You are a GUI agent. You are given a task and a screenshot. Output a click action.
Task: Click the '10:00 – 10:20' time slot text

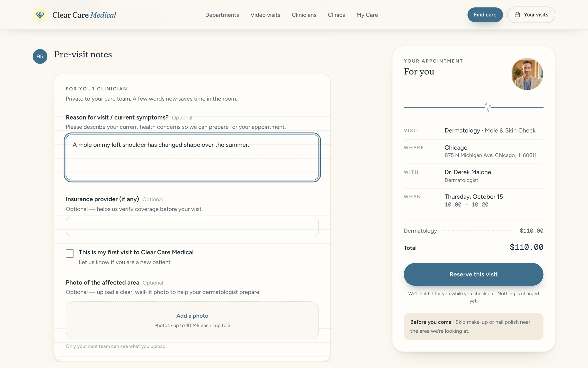466,205
